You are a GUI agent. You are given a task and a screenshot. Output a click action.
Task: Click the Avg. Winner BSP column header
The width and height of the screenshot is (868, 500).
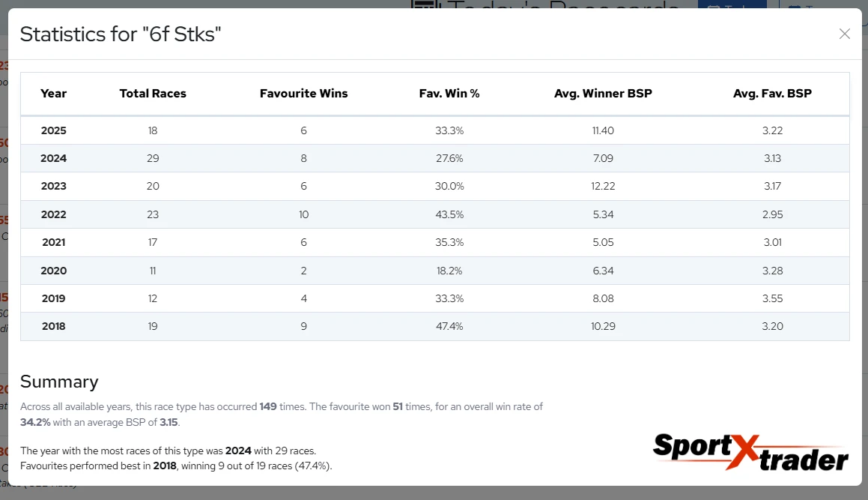603,94
